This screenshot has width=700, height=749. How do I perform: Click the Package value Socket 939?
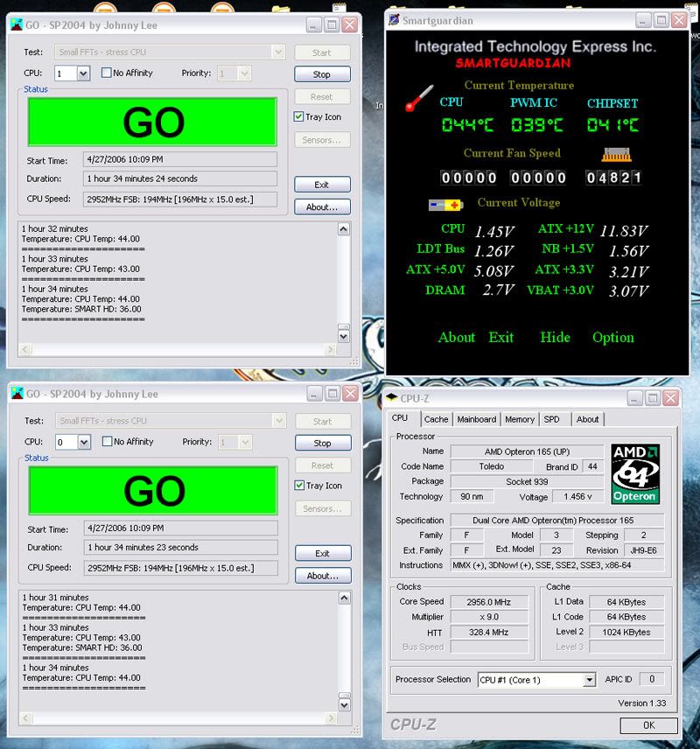527,481
